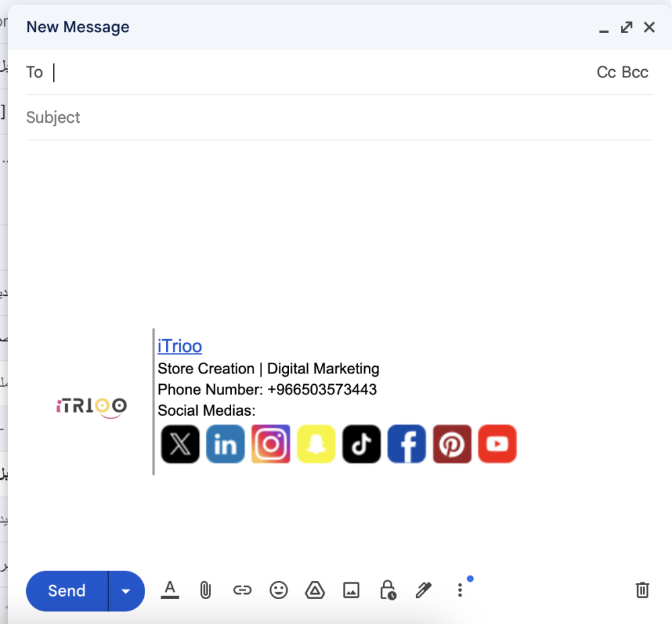The width and height of the screenshot is (672, 624).
Task: Insert a link into the message
Action: pos(242,590)
